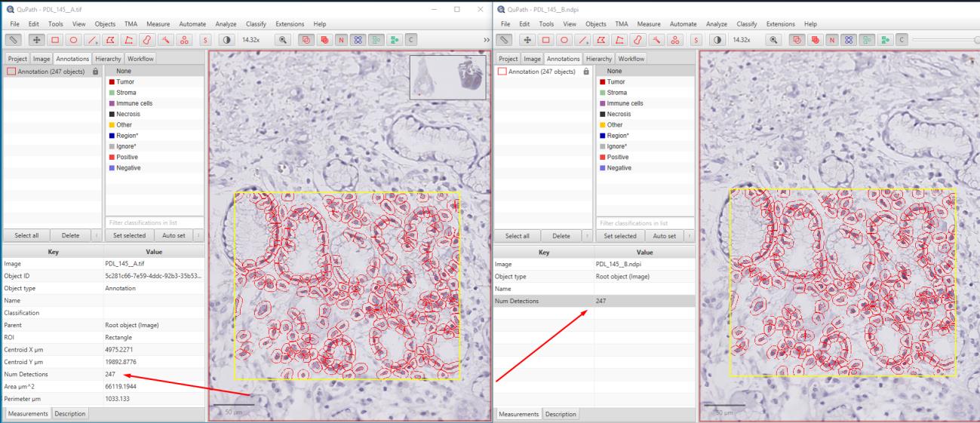
Task: Click Perimeter µm row in PDL_145__A.tif table
Action: coord(103,398)
